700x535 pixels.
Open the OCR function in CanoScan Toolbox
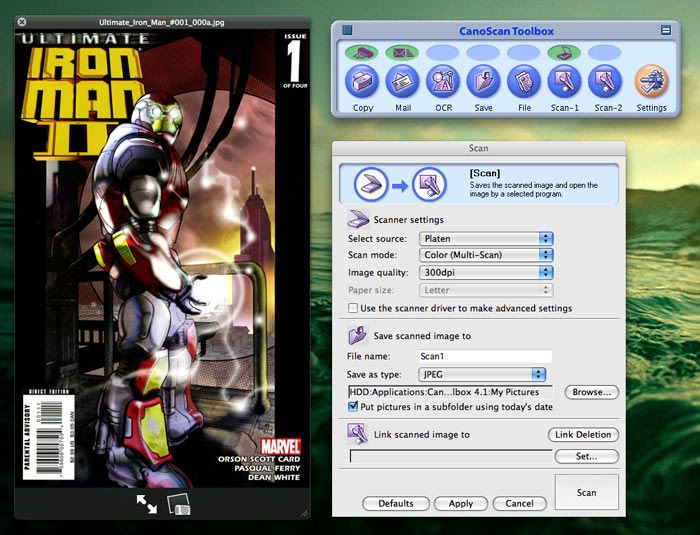pyautogui.click(x=443, y=81)
